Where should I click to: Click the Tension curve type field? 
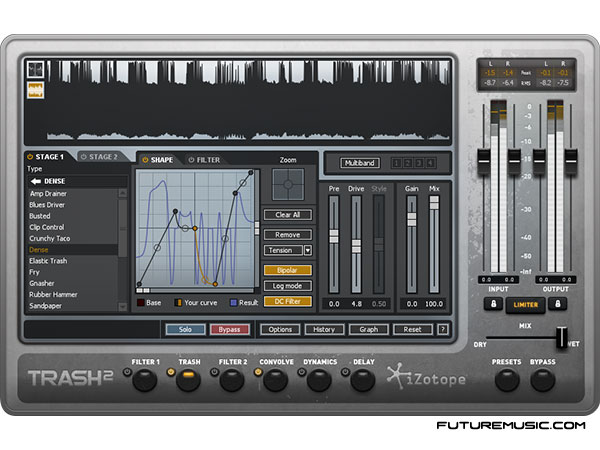(x=284, y=250)
